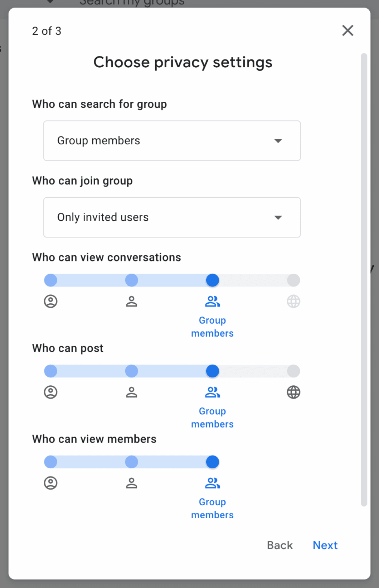
Task: Set view conversations slider to first stop
Action: [50, 280]
